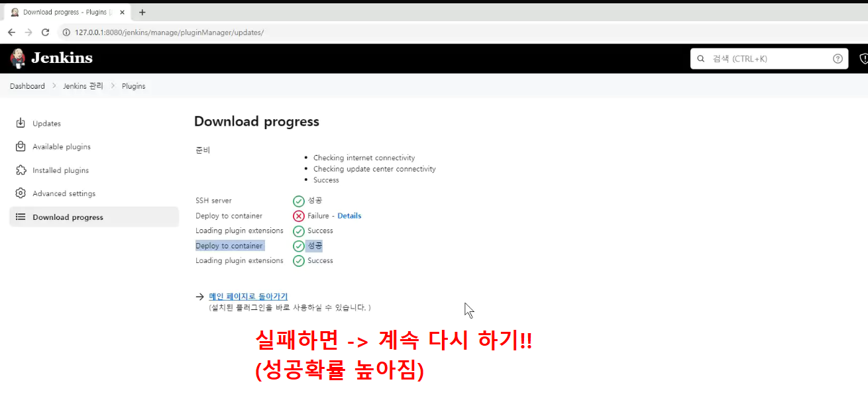Click the search magnifier icon
This screenshot has width=868, height=408.
point(701,58)
